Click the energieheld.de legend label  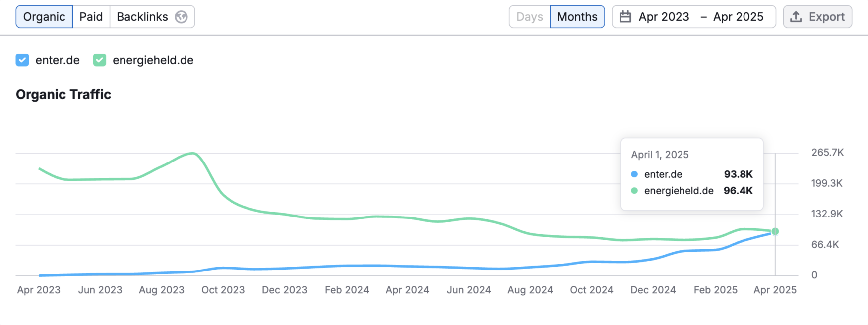click(x=153, y=60)
